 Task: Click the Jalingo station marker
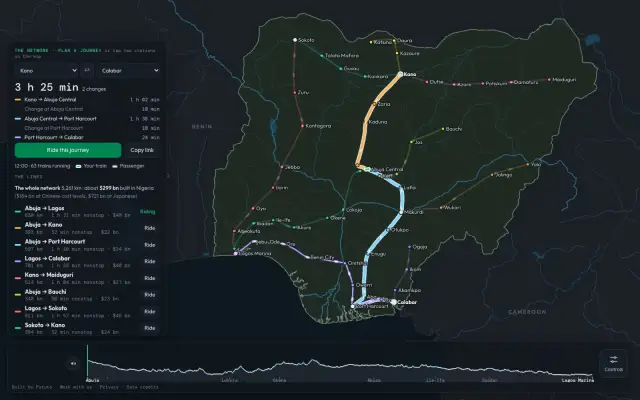491,175
